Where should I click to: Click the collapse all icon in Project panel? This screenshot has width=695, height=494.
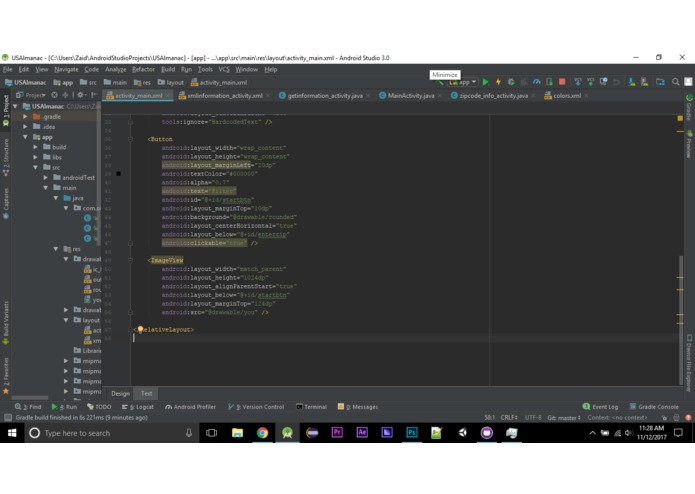coord(65,95)
